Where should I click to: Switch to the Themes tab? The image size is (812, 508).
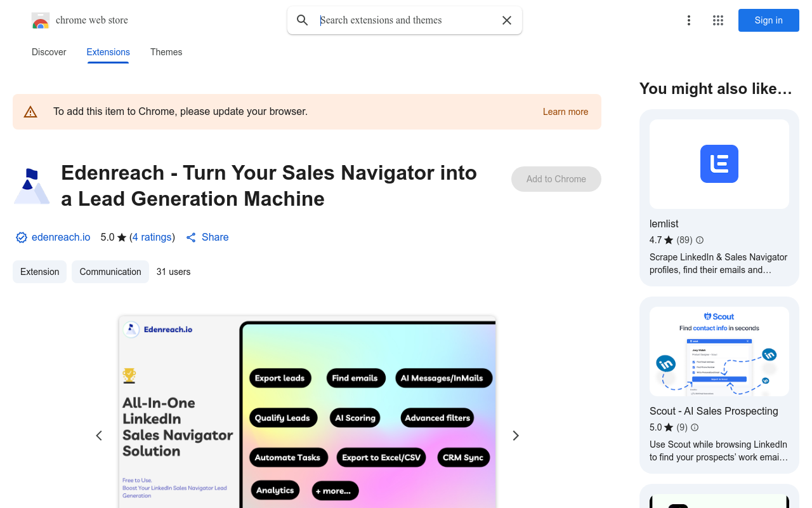(x=166, y=52)
